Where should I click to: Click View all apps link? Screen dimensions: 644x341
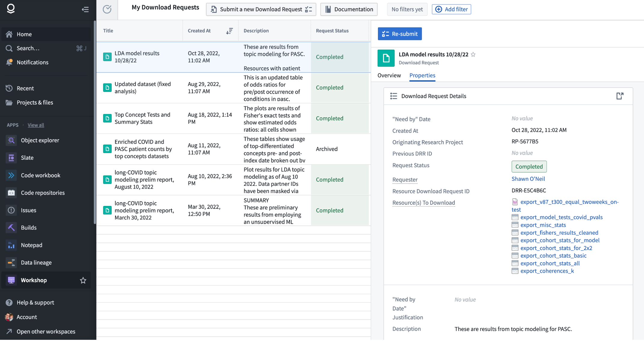pyautogui.click(x=36, y=125)
